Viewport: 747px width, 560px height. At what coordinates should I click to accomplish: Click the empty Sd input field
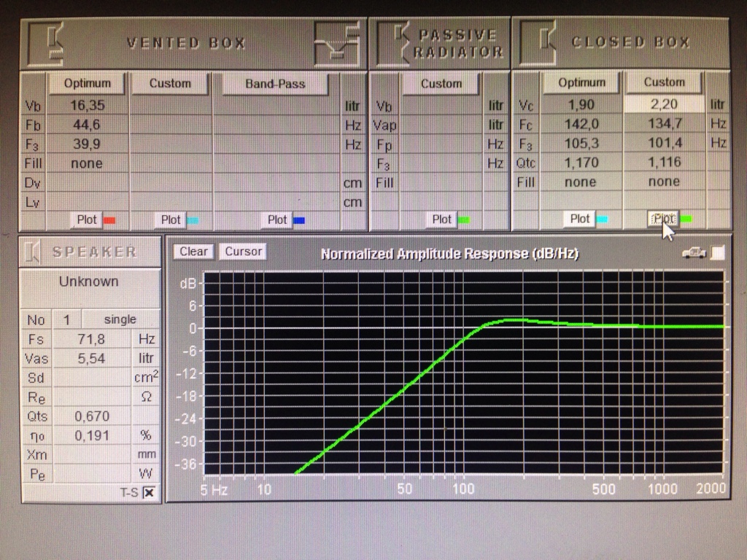coord(91,378)
